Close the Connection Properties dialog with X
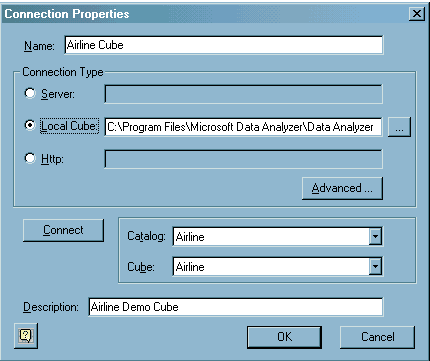The image size is (430, 361). tap(417, 14)
